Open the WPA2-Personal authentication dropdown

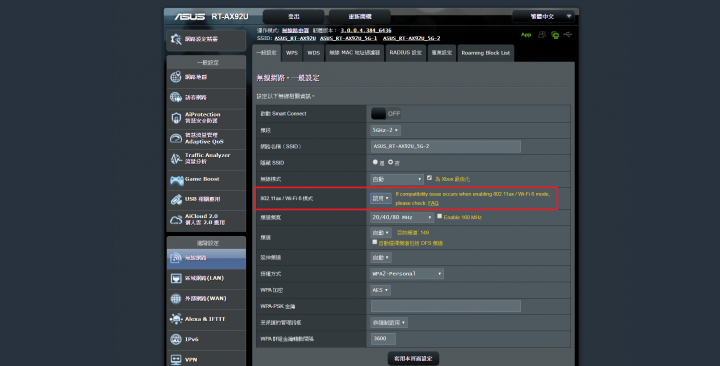(x=407, y=274)
